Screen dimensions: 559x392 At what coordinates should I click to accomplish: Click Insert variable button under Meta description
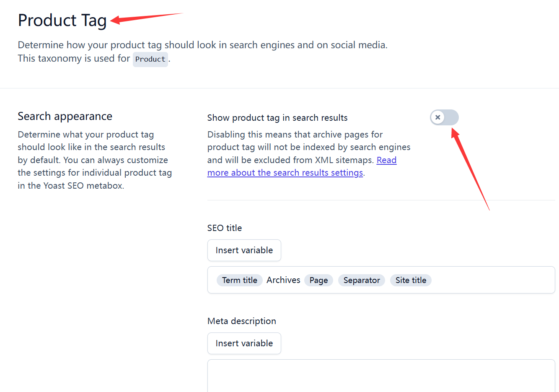(x=244, y=343)
